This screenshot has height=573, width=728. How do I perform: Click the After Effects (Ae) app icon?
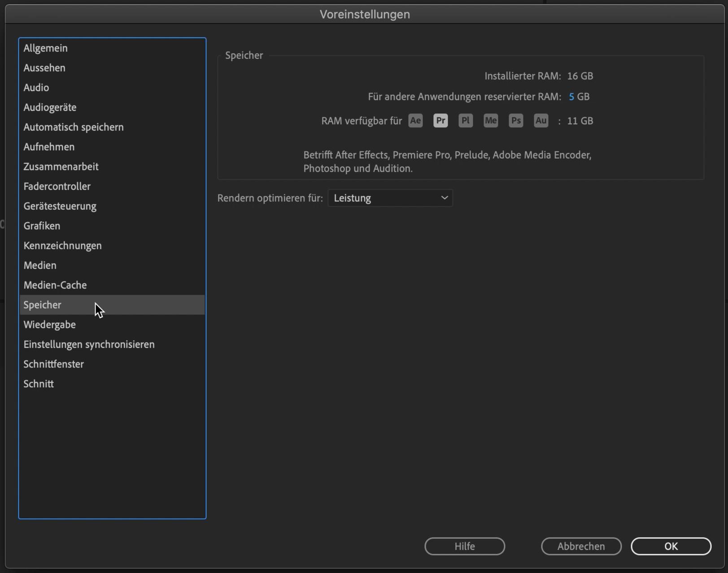point(415,121)
